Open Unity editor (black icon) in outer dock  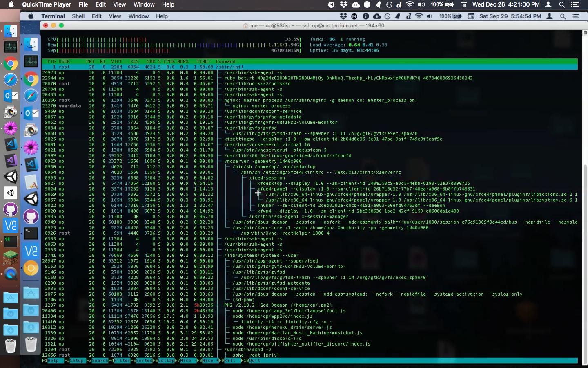pyautogui.click(x=10, y=177)
